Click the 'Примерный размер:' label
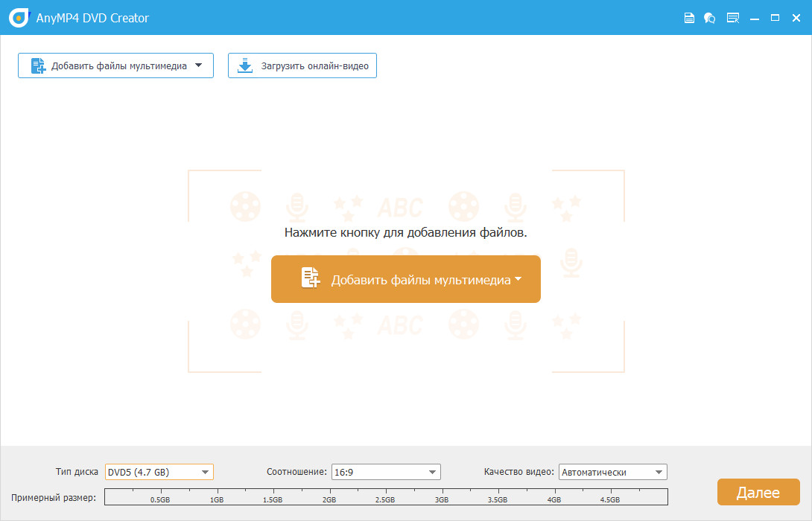812x521 pixels. (54, 498)
